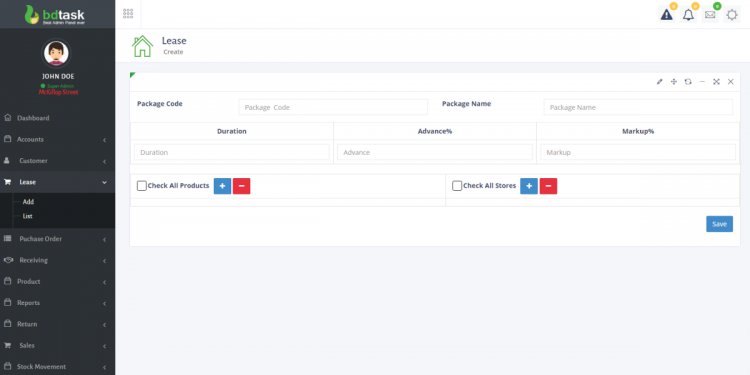Click the Puchase Order list icon

(7, 238)
